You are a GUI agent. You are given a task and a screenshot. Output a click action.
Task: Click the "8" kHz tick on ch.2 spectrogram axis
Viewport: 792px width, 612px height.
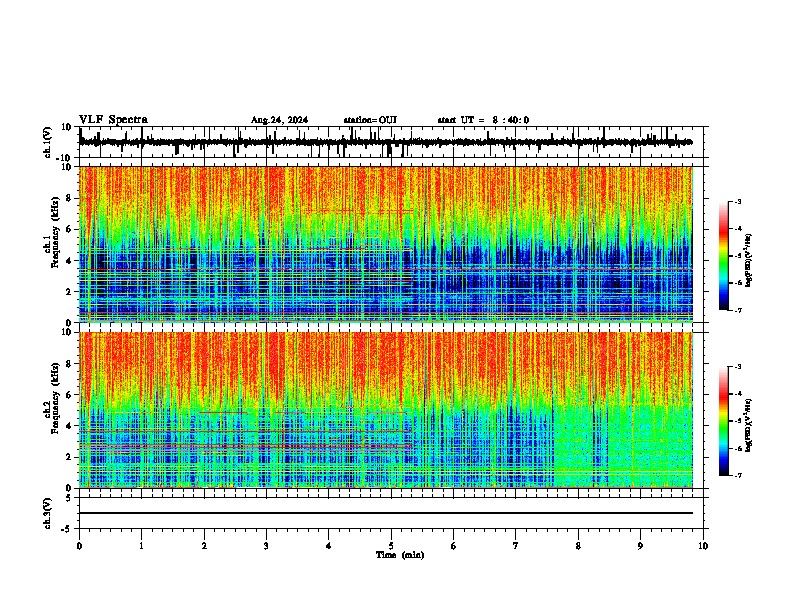click(x=70, y=364)
